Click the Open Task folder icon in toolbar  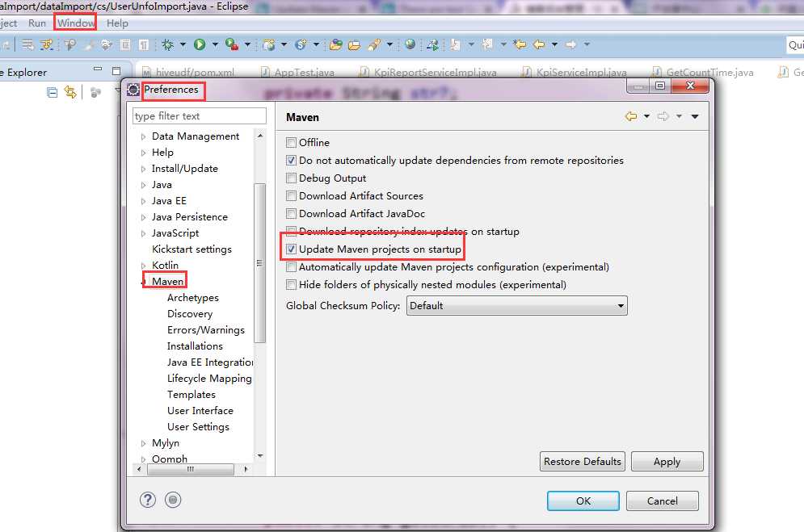[354, 45]
